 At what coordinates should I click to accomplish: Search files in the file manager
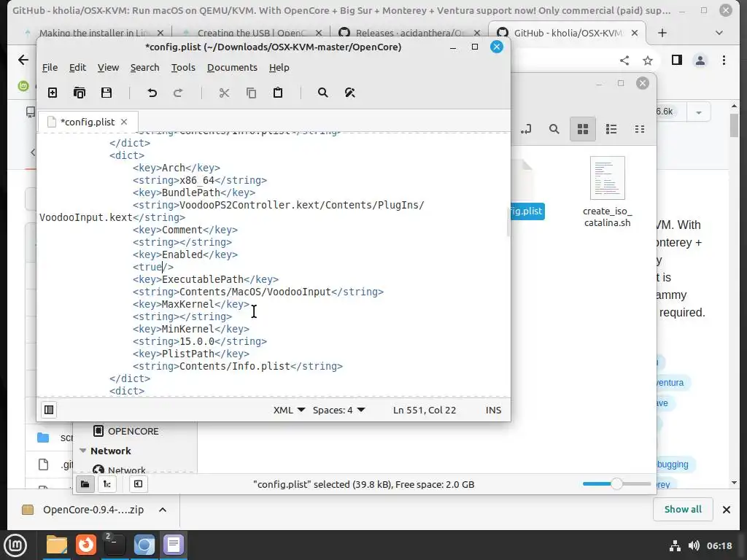pyautogui.click(x=554, y=129)
